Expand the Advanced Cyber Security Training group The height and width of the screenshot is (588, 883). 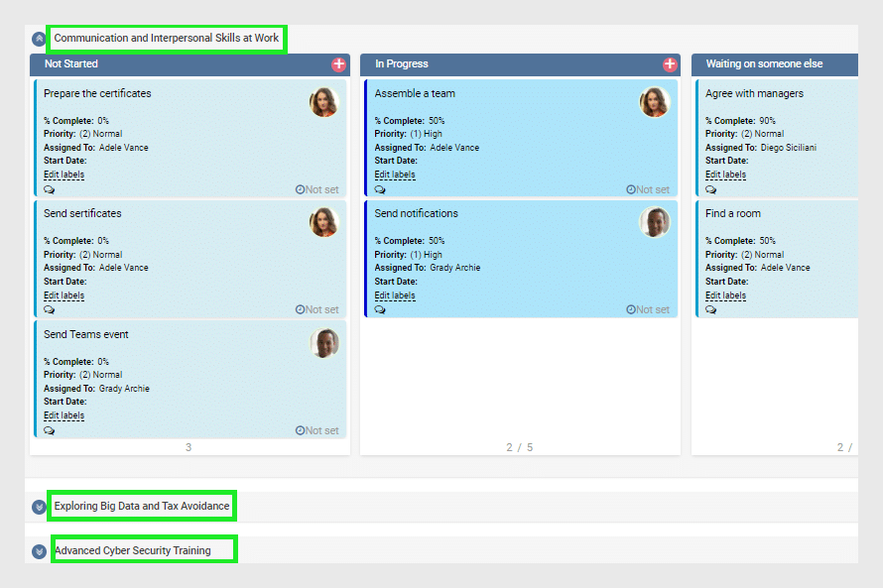pos(39,551)
